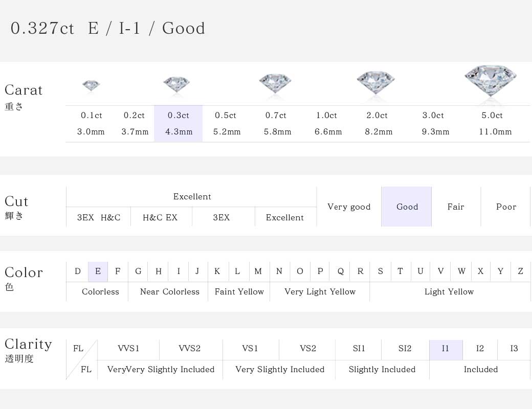This screenshot has height=409, width=532.
Task: Select the SI2 clarity grade
Action: pyautogui.click(x=405, y=349)
